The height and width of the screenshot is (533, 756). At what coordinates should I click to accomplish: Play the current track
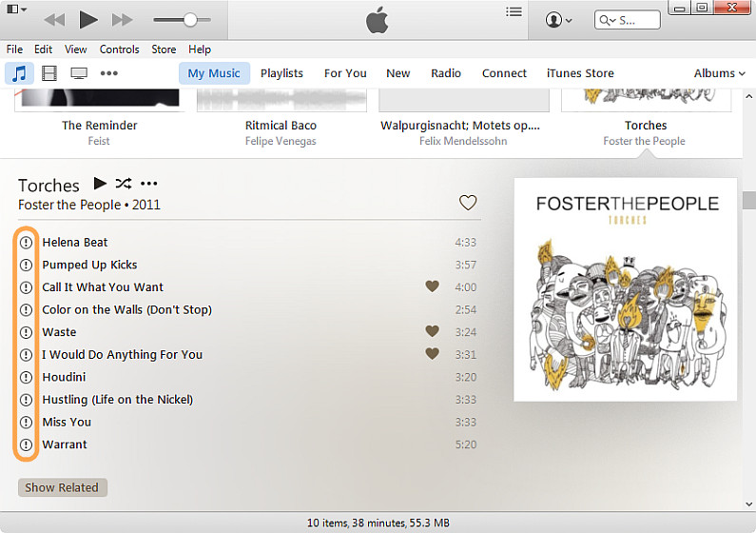[88, 20]
